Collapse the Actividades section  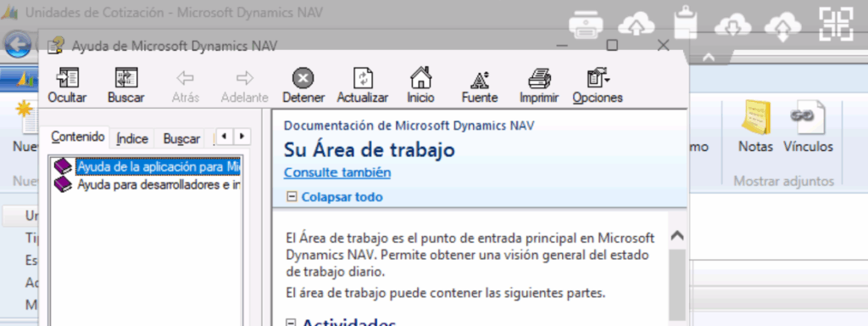coord(292,323)
